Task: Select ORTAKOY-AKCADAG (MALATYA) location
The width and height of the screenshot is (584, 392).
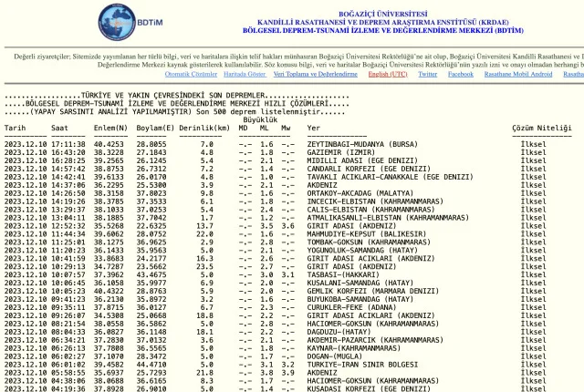Action: click(x=360, y=193)
